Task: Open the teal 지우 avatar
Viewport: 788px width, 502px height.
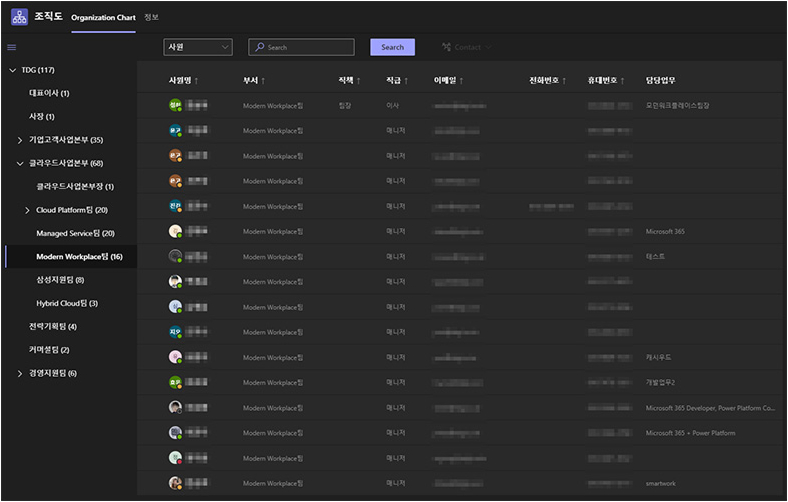Action: point(175,332)
